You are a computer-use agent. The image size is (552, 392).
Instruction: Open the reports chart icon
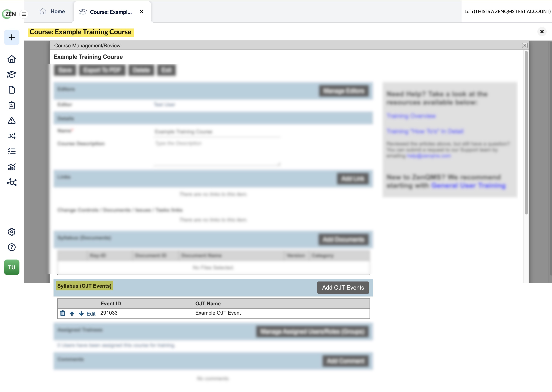pyautogui.click(x=12, y=167)
